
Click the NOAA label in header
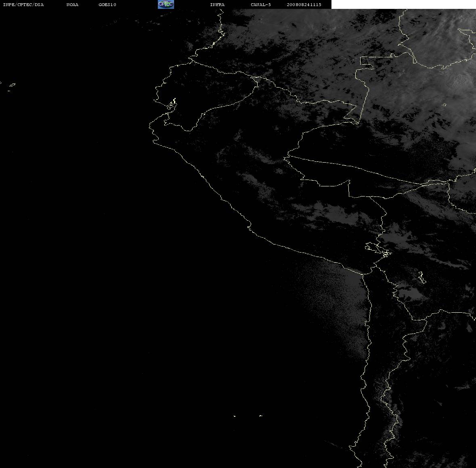[72, 4]
